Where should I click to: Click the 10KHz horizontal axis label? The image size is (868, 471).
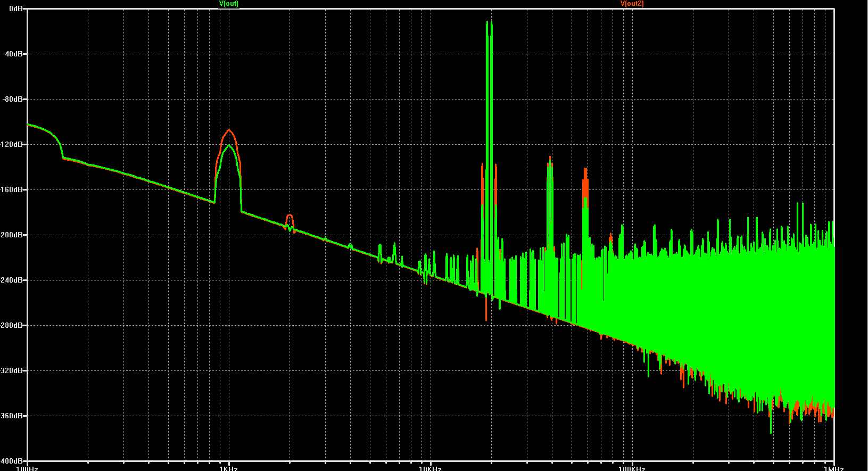point(431,468)
